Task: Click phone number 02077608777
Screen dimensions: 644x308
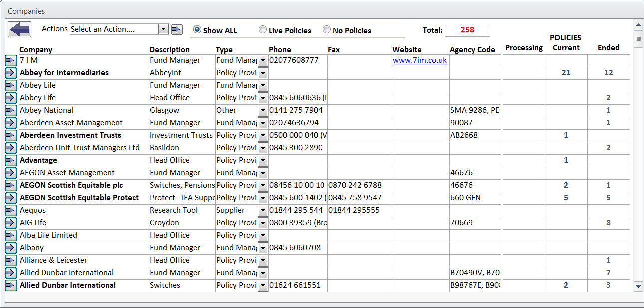Action: click(x=294, y=60)
